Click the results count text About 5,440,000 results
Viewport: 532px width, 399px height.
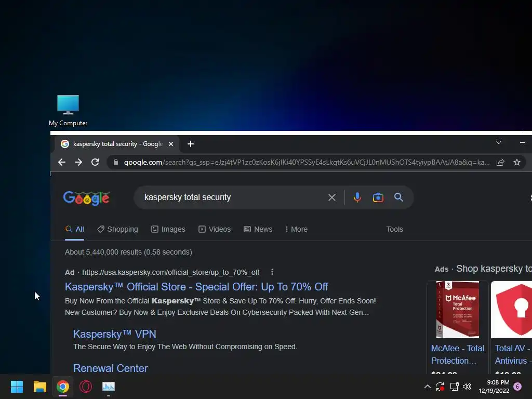(x=128, y=252)
